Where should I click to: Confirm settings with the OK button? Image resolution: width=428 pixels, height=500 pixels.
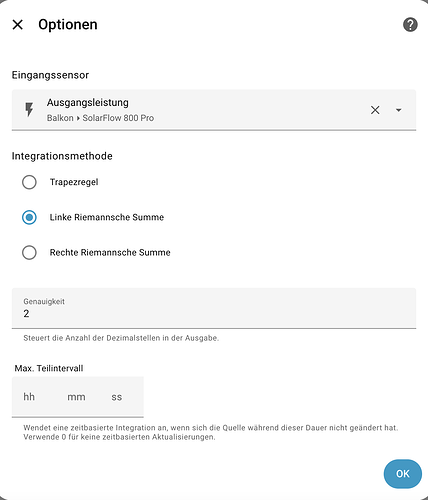[x=403, y=474]
